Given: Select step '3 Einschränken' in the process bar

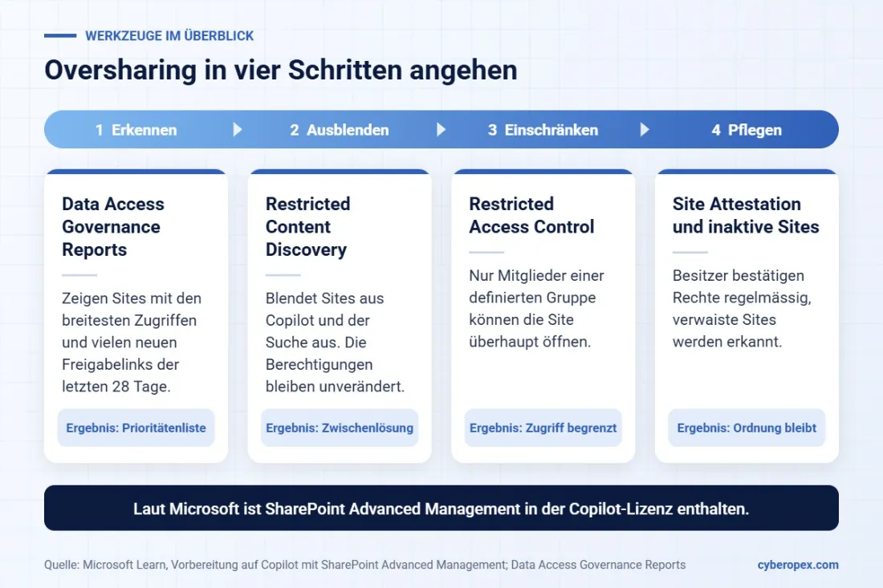Looking at the screenshot, I should [x=543, y=130].
